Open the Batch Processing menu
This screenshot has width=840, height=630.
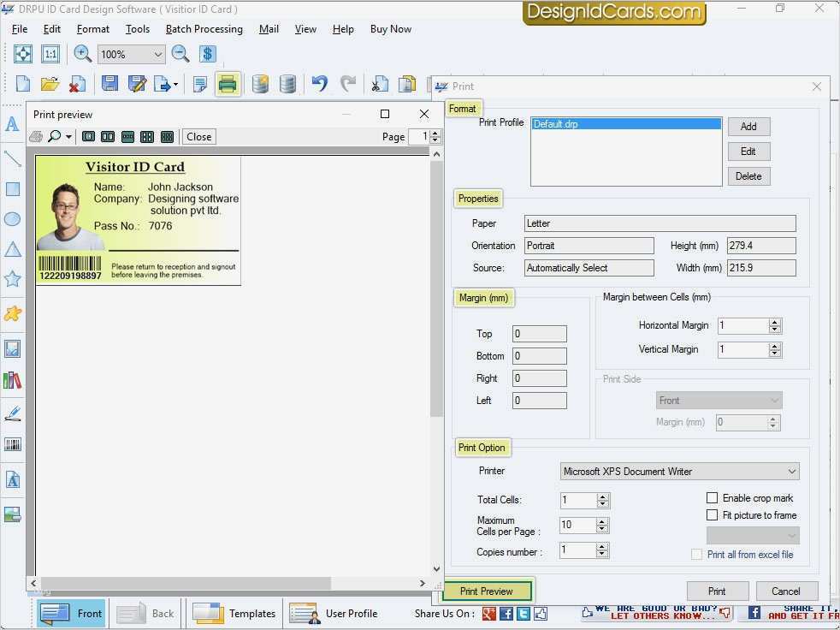(204, 29)
